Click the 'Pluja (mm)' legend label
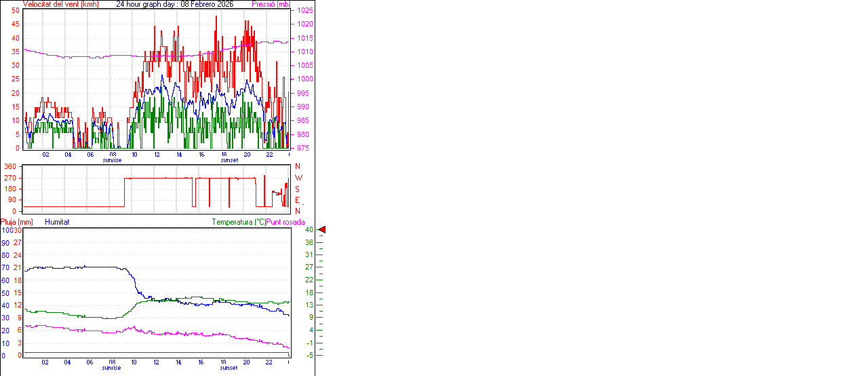The width and height of the screenshot is (868, 376). (x=17, y=222)
